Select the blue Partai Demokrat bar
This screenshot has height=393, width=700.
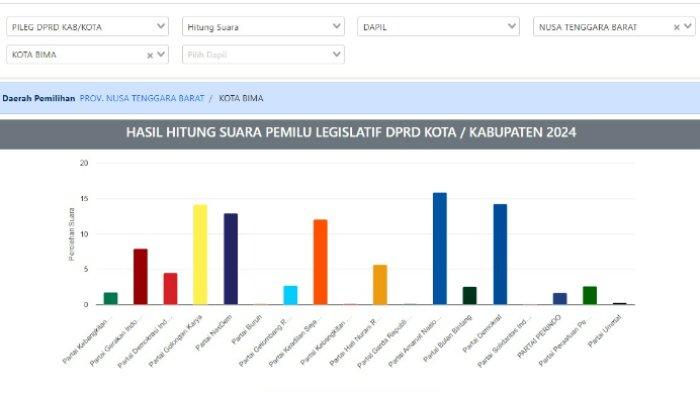click(500, 255)
